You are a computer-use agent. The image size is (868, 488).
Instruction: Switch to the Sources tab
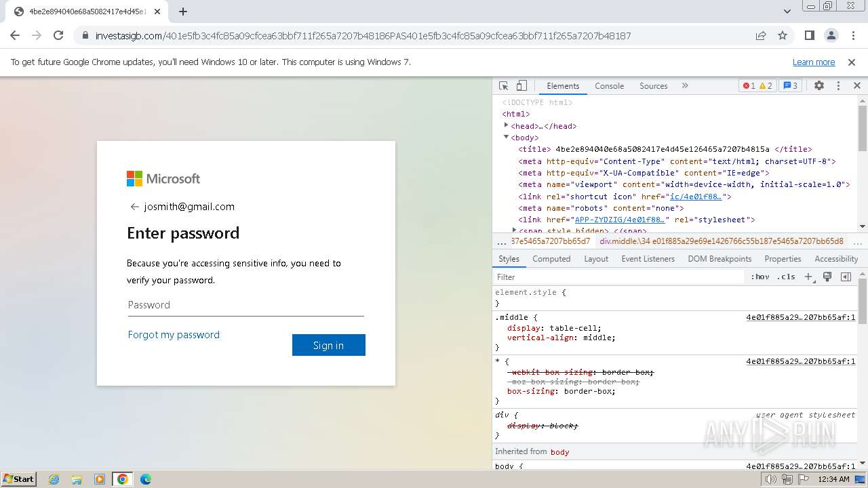[x=654, y=86]
